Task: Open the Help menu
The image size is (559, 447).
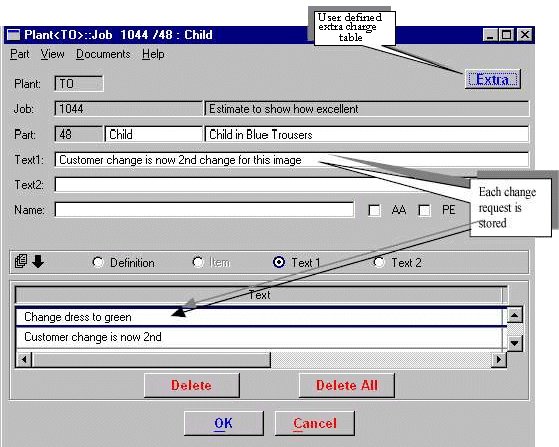Action: [x=153, y=54]
